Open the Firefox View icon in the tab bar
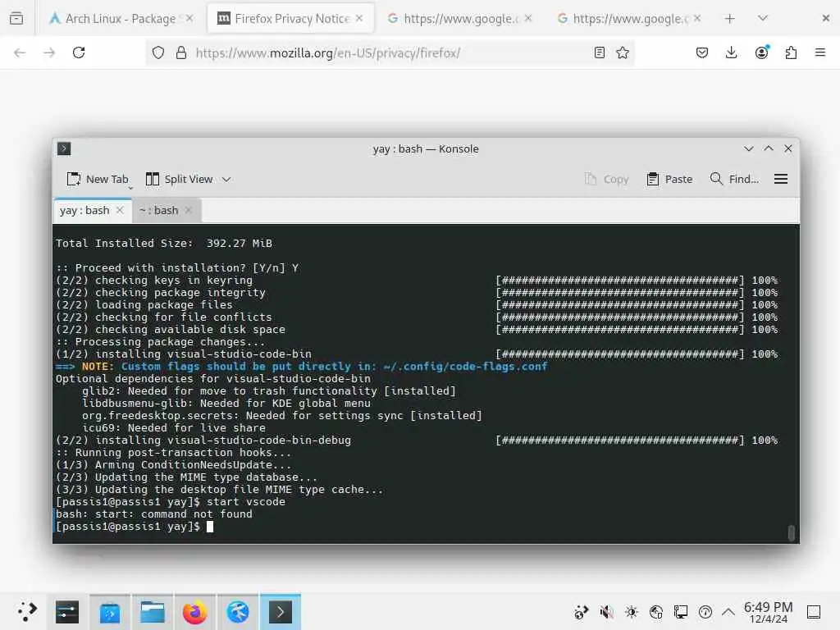This screenshot has width=840, height=630. point(16,18)
